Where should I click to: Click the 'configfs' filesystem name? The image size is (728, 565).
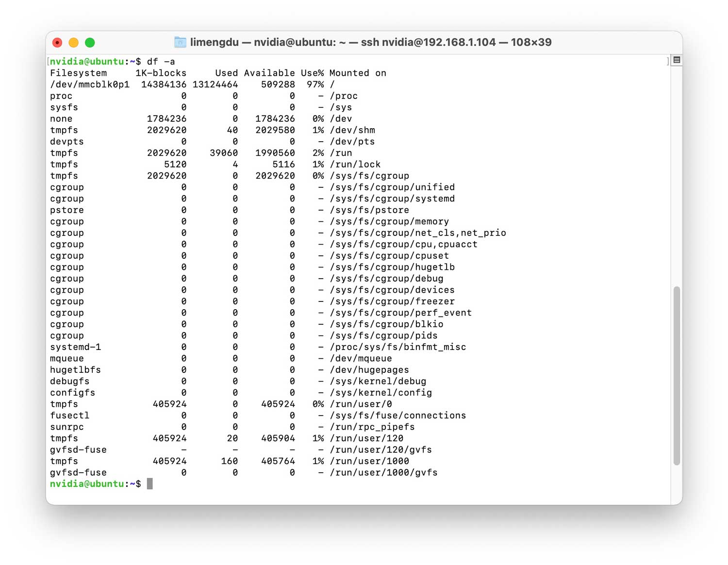click(72, 393)
